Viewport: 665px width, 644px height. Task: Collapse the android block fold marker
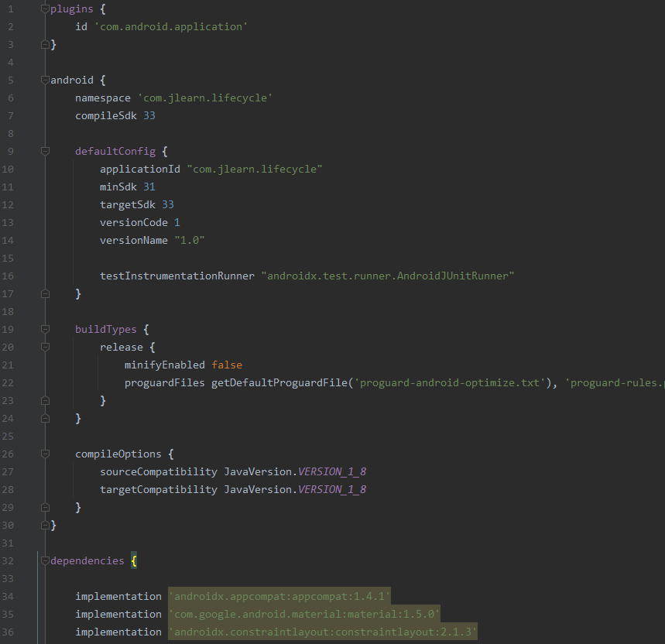(45, 80)
